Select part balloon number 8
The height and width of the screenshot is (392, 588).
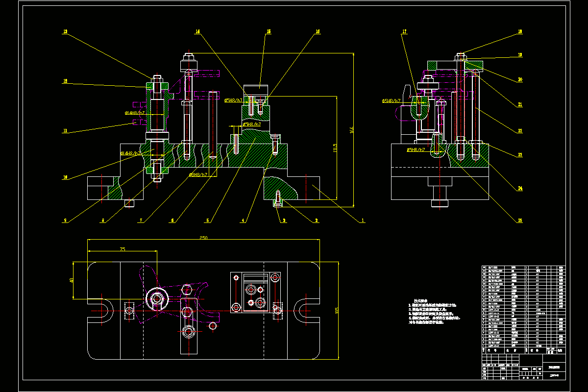pos(102,220)
